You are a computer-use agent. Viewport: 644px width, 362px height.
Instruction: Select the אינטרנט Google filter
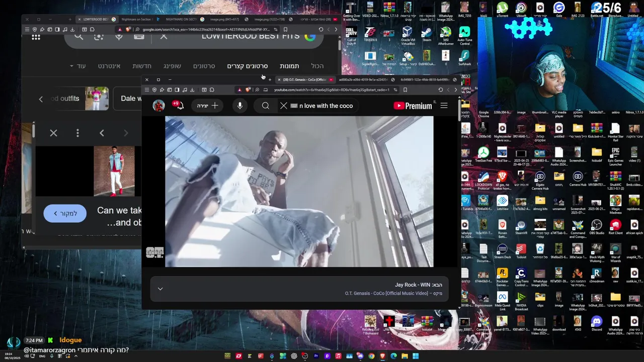(x=109, y=66)
